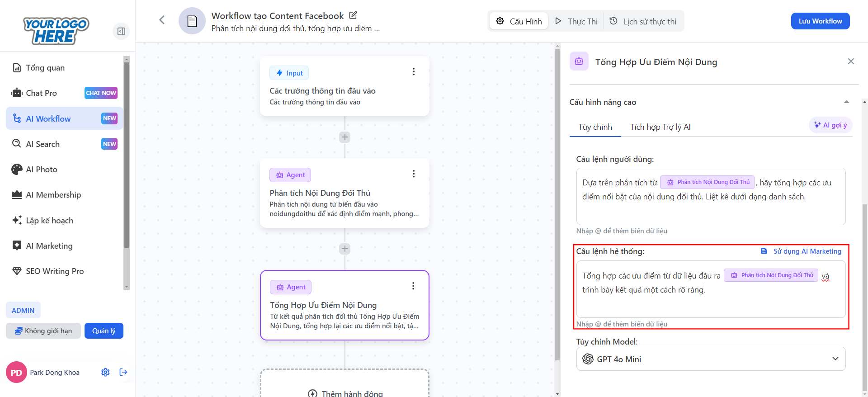The height and width of the screenshot is (397, 868).
Task: Open the Lịch sử thực thi tab
Action: click(643, 21)
